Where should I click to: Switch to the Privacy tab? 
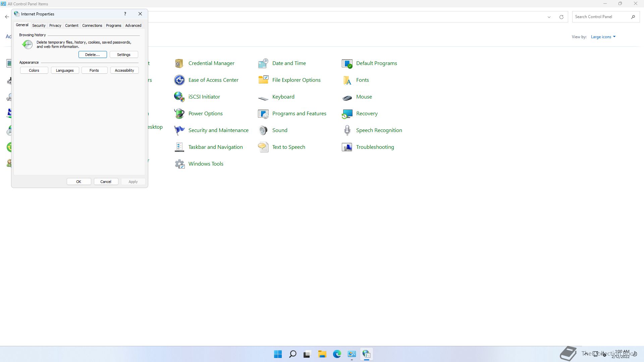[x=55, y=25]
